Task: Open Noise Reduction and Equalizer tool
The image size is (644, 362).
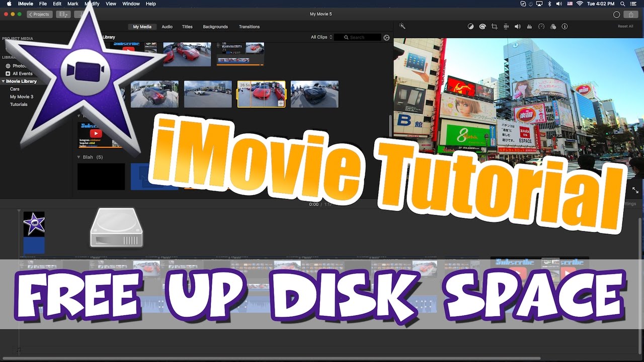Action: coord(529,27)
